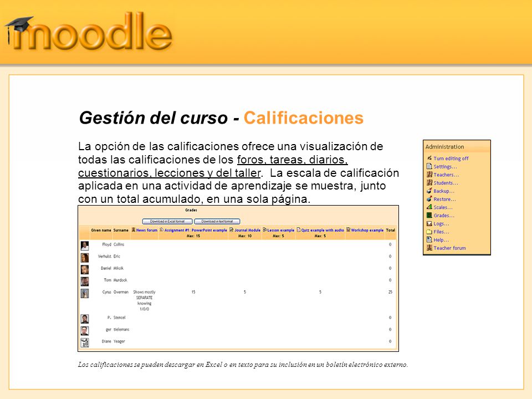Click the 'Total' column header
The height and width of the screenshot is (399, 532).
(x=391, y=230)
